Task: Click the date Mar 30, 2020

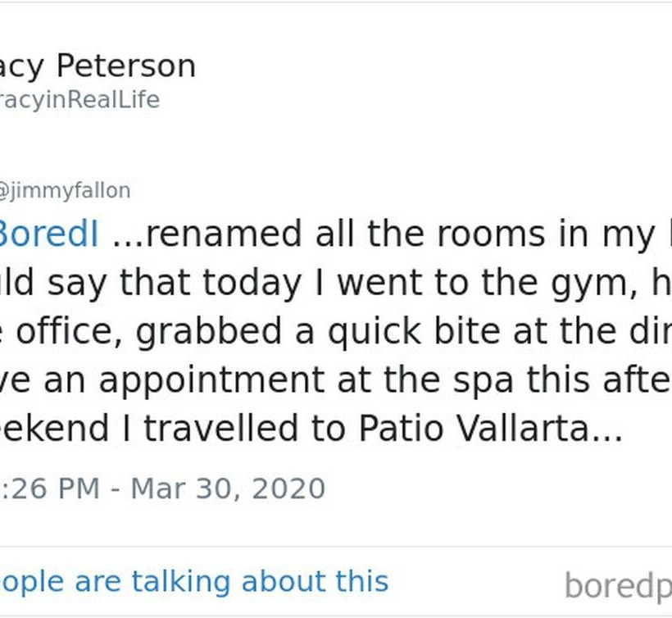Action: point(228,488)
